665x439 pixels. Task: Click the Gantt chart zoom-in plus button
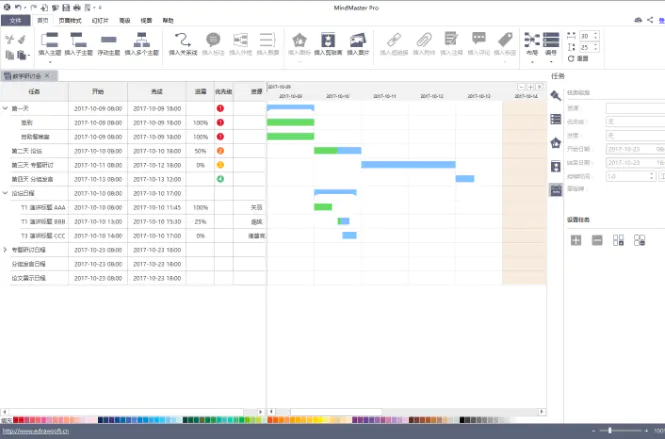coord(530,87)
